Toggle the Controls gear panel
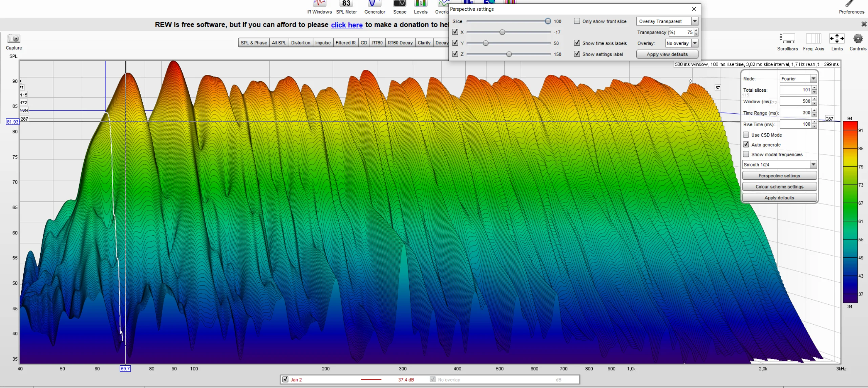This screenshot has height=388, width=868. click(x=858, y=42)
